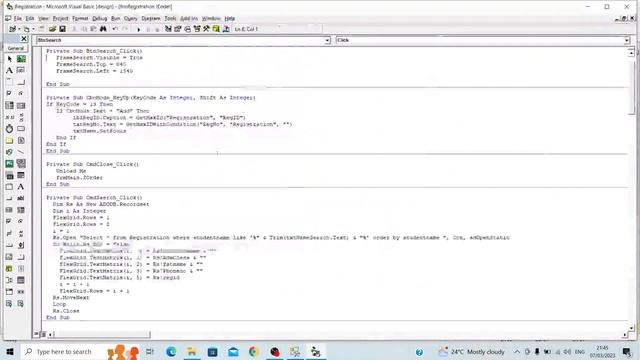640x360 pixels.
Task: Open the Edit menu
Action: click(x=30, y=18)
